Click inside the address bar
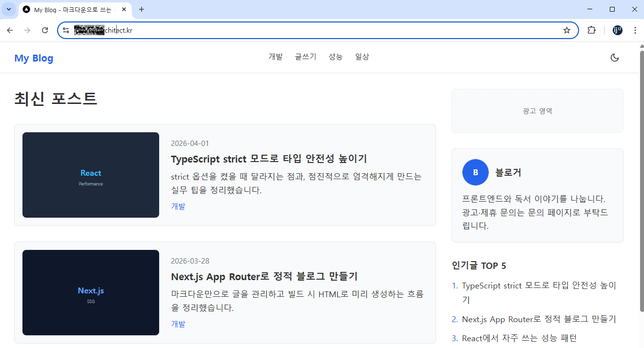Viewport: 644px width, 348px height. click(293, 30)
